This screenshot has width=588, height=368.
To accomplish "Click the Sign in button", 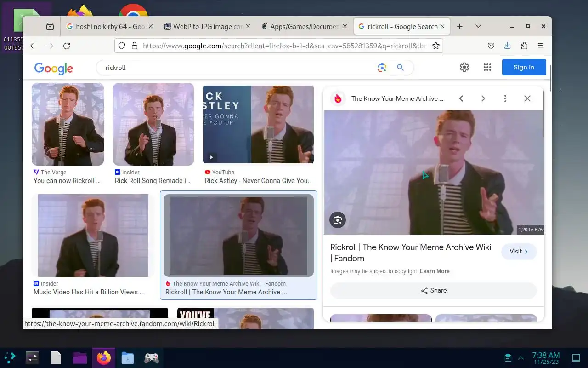I will click(524, 67).
